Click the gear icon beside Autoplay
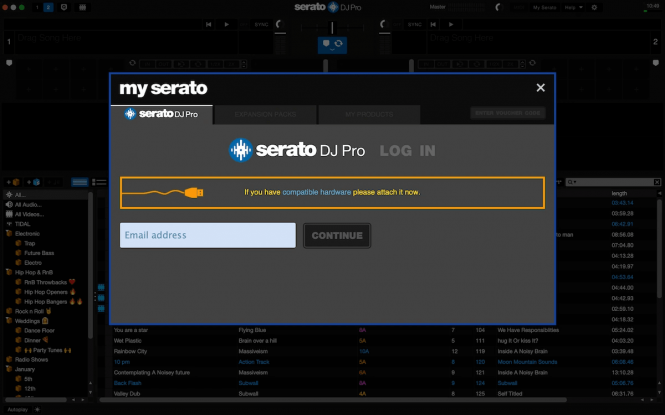 click(37, 409)
